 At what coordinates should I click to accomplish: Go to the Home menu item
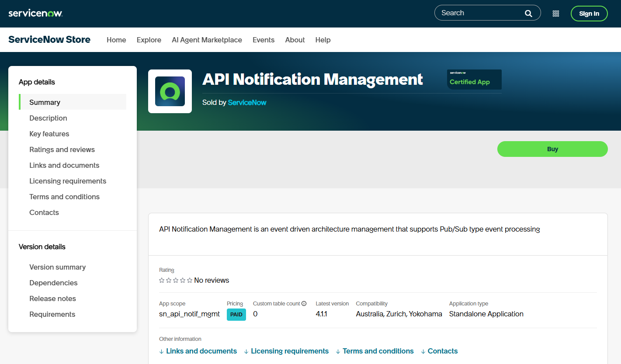[116, 40]
